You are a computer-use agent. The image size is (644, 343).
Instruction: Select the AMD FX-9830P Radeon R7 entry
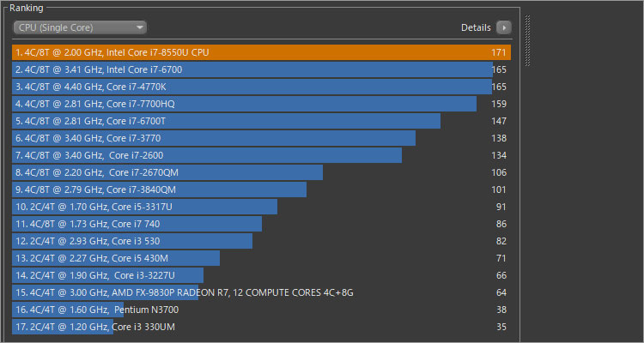point(183,292)
